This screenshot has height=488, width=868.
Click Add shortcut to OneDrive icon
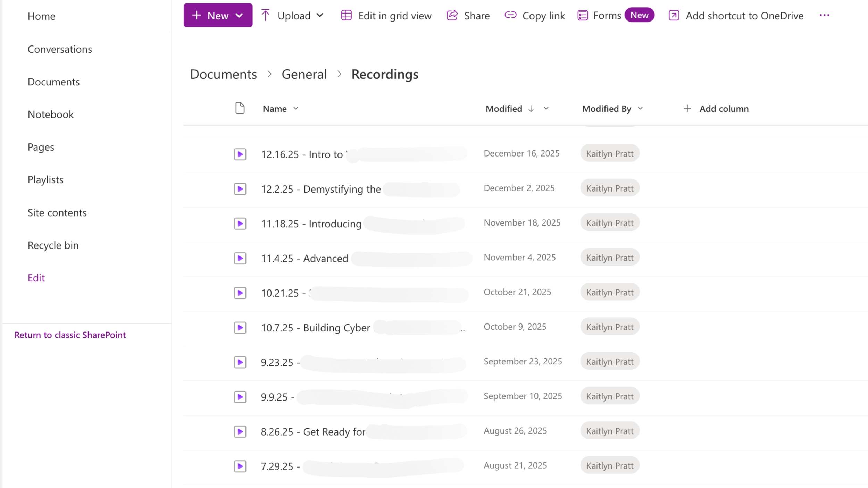[x=674, y=15]
